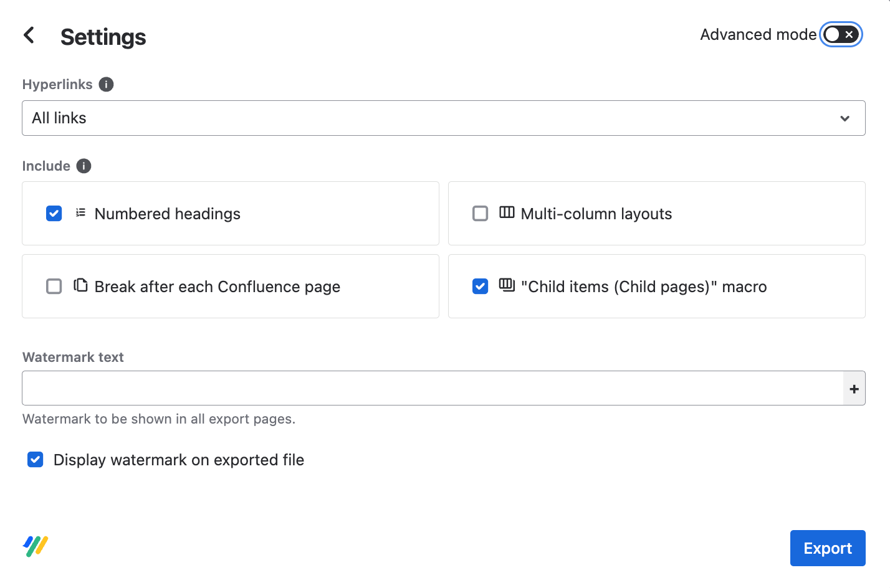Screen dimensions: 890x588
Task: Open Include info tooltip icon
Action: click(x=84, y=166)
